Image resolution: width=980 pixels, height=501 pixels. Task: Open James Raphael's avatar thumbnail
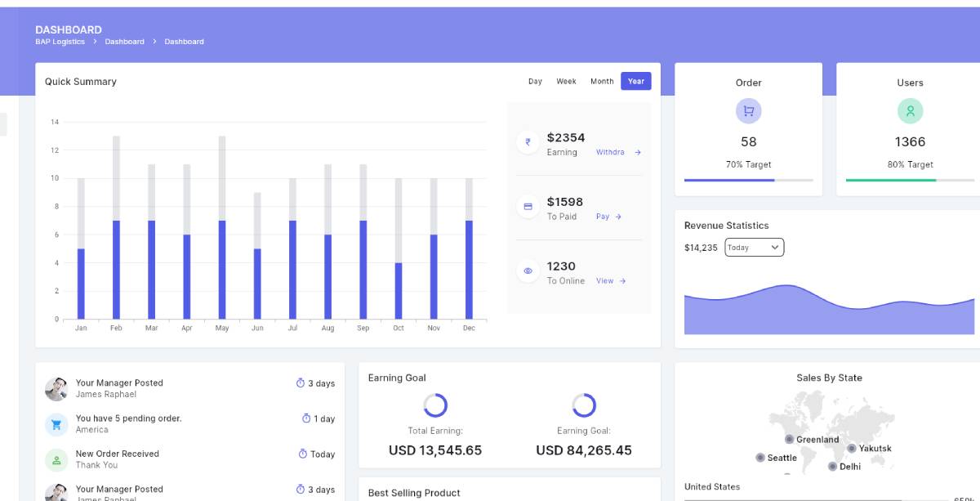click(x=56, y=389)
